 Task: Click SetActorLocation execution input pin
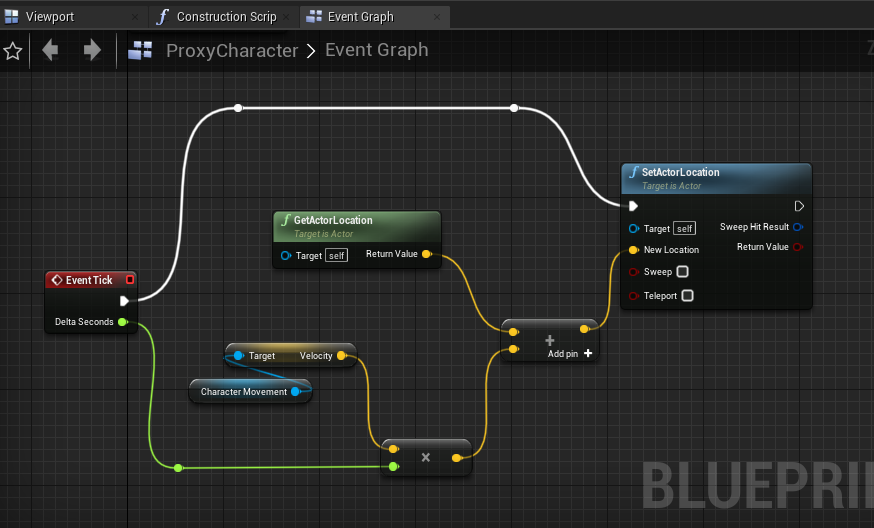click(633, 206)
